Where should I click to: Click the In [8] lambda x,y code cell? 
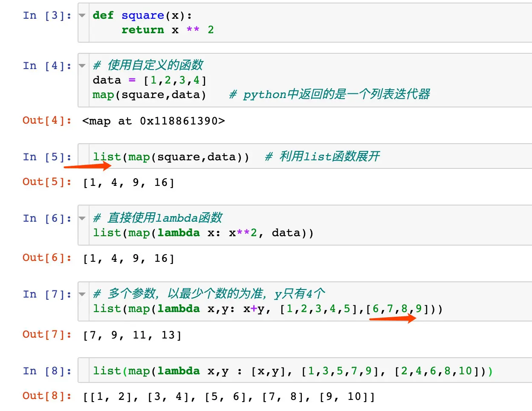pyautogui.click(x=305, y=371)
